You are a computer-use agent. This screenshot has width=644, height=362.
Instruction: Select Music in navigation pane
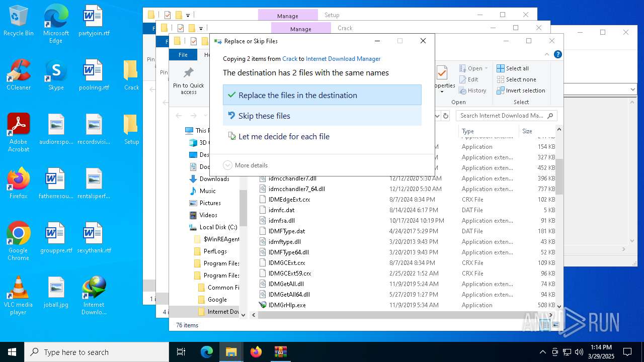click(x=207, y=191)
